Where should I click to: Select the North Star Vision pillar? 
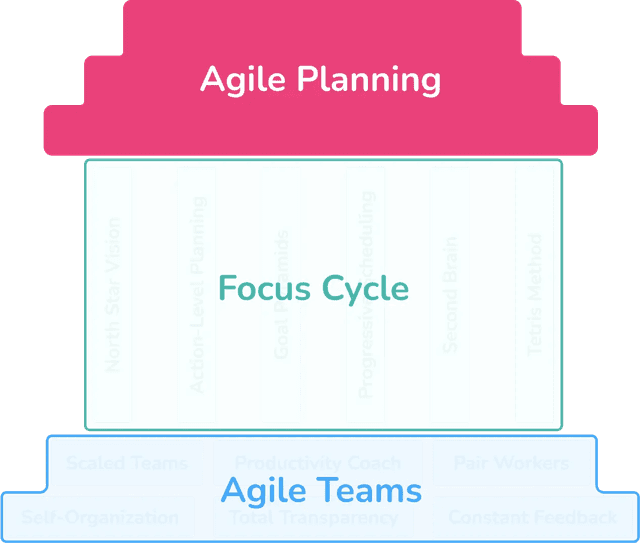tap(113, 294)
